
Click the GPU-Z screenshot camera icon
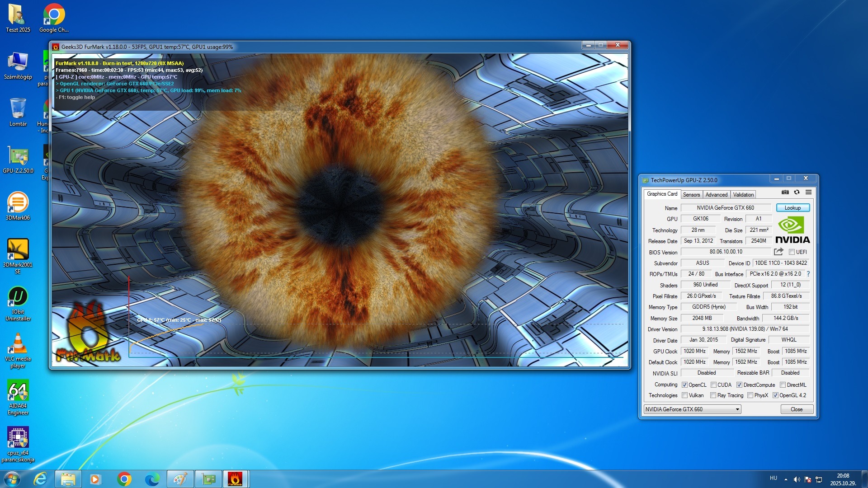pyautogui.click(x=785, y=192)
